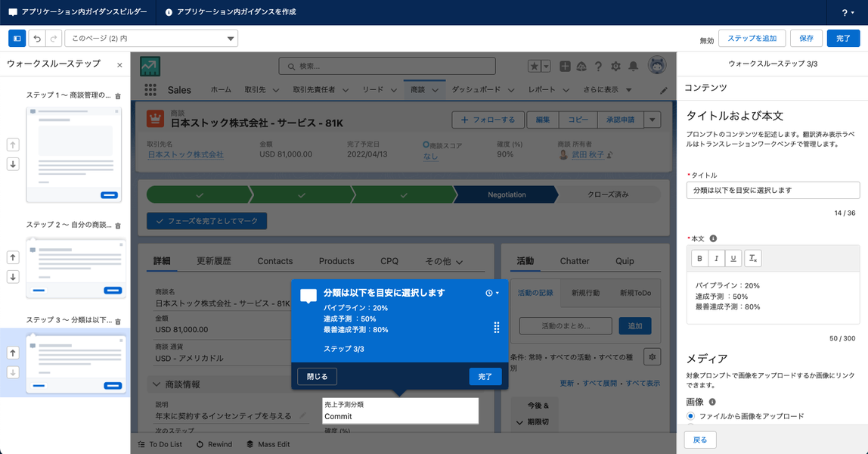Move step 3 up with arrow

click(x=13, y=353)
